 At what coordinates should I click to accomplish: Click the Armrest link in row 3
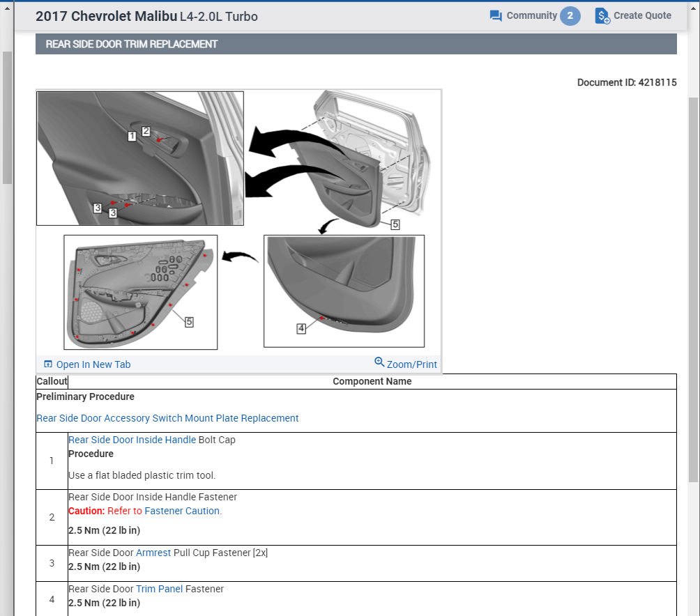pyautogui.click(x=152, y=553)
